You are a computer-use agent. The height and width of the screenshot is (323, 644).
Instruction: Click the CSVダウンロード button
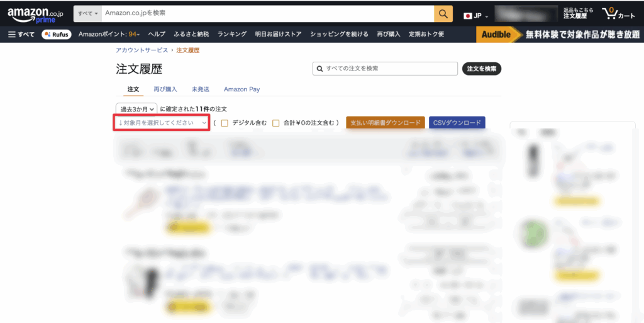pos(457,123)
